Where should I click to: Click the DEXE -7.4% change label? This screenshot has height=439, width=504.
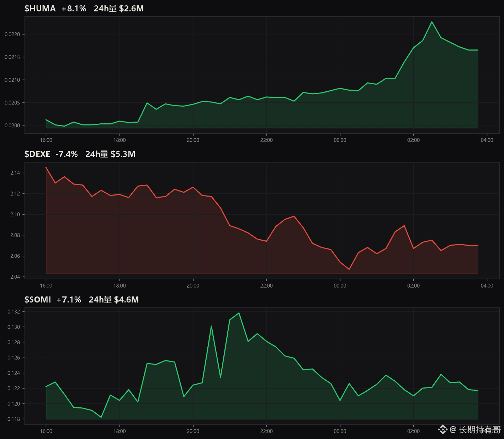coord(67,154)
